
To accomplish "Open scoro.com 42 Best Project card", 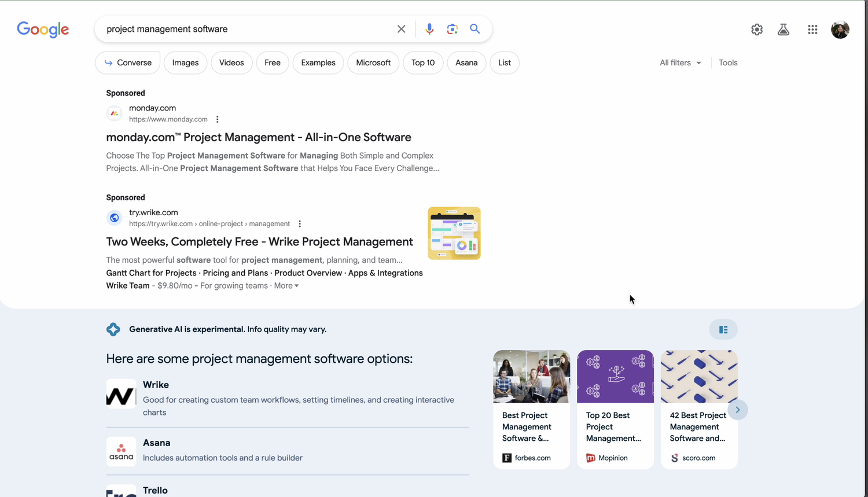I will pos(699,410).
